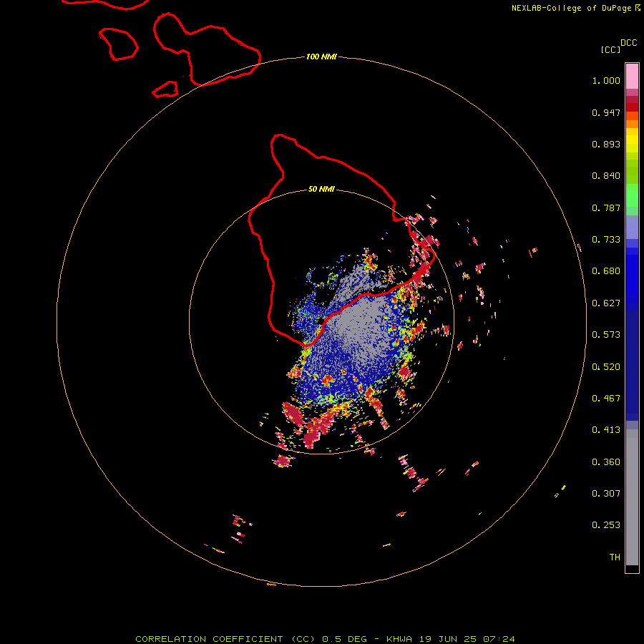Click the 0.520 scale value
Viewport: 644px width, 644px height.
tap(606, 367)
